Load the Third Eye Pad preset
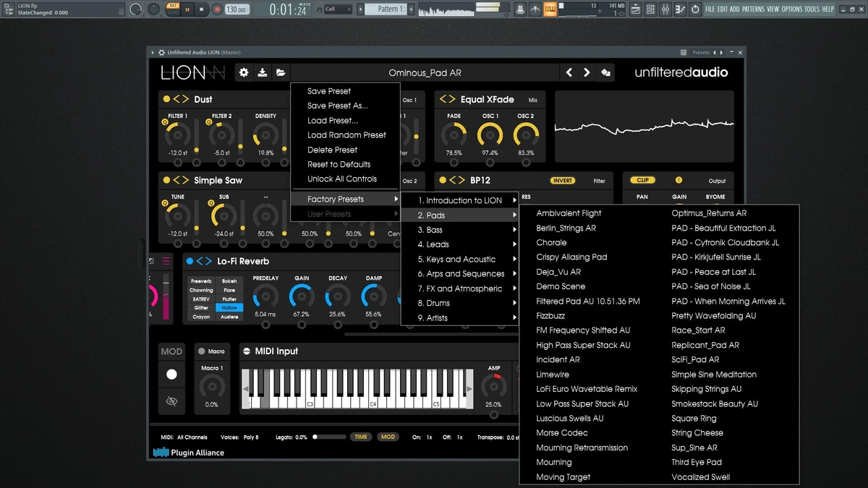Screen dimensions: 868x488 click(697, 462)
